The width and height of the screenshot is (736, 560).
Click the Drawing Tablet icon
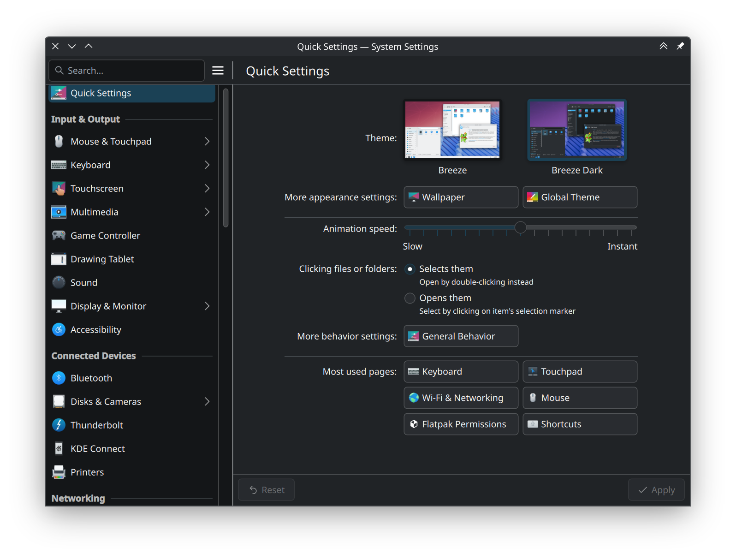point(59,259)
